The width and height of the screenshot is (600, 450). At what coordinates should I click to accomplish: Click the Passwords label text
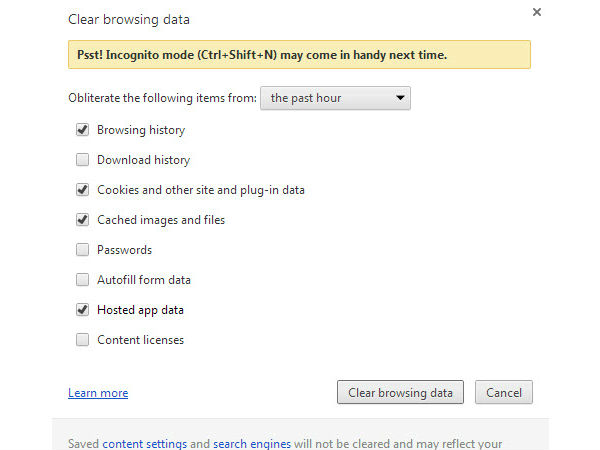(x=124, y=250)
